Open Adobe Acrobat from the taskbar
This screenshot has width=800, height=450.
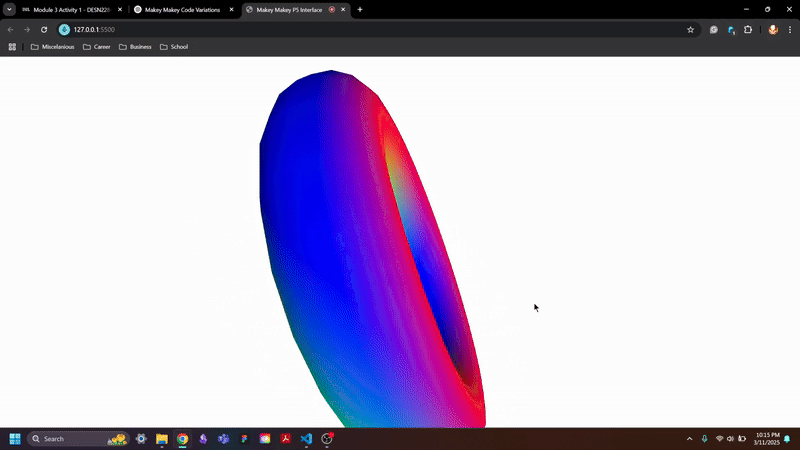[286, 439]
